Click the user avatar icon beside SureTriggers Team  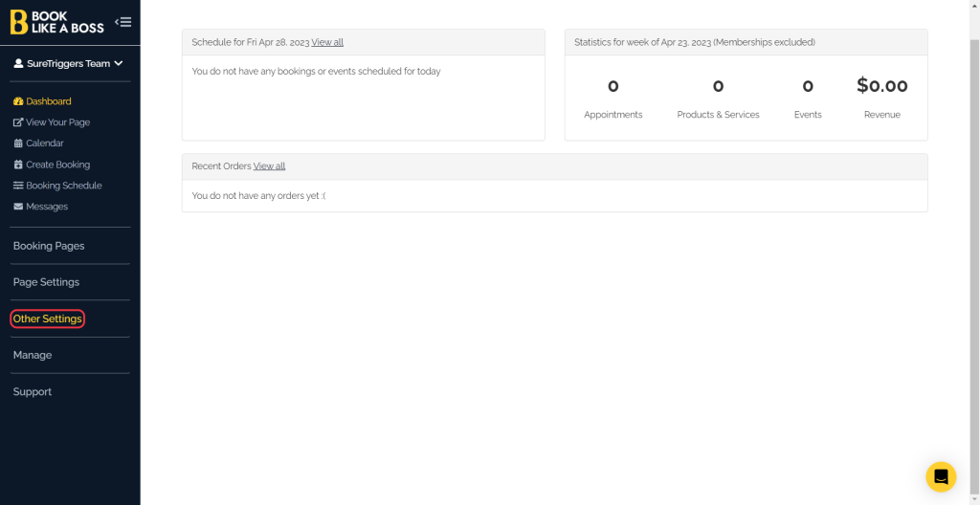(18, 64)
